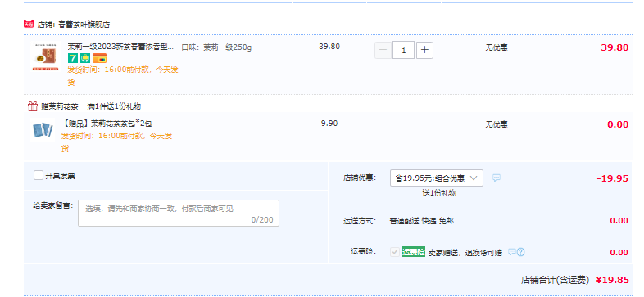The height and width of the screenshot is (297, 644).
Task: Click the unit price 39.80 of the tea
Action: (329, 47)
